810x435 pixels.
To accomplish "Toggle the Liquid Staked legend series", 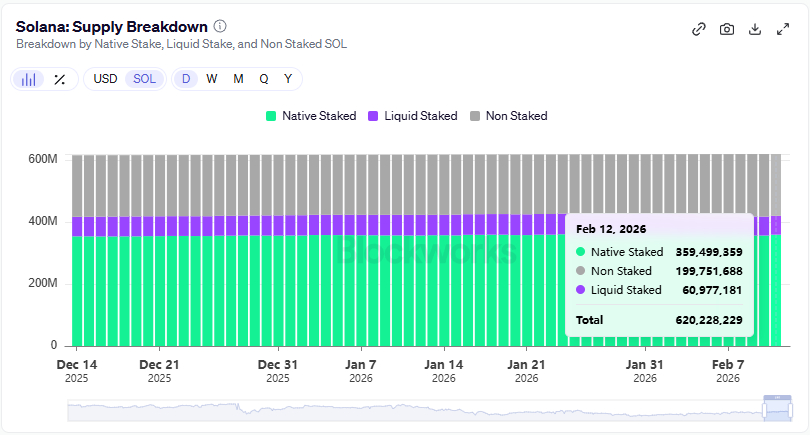I will point(412,116).
